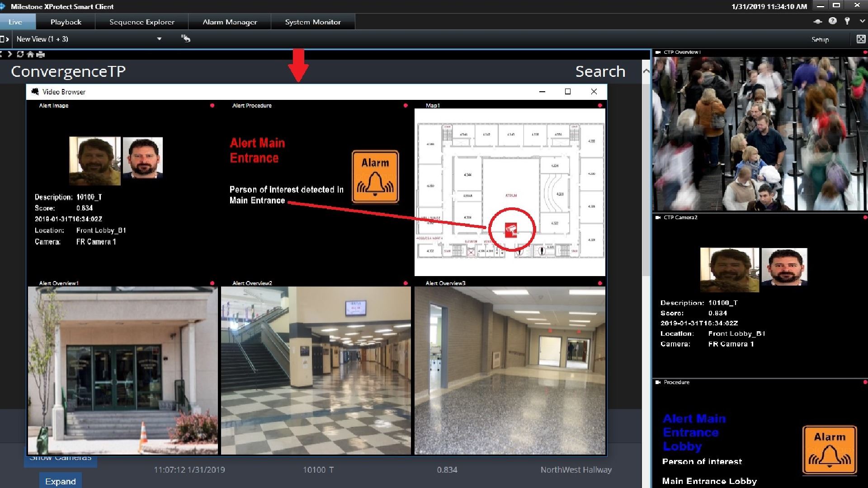Click the orange Alarm bell icon in Alert Procedure

pyautogui.click(x=375, y=177)
